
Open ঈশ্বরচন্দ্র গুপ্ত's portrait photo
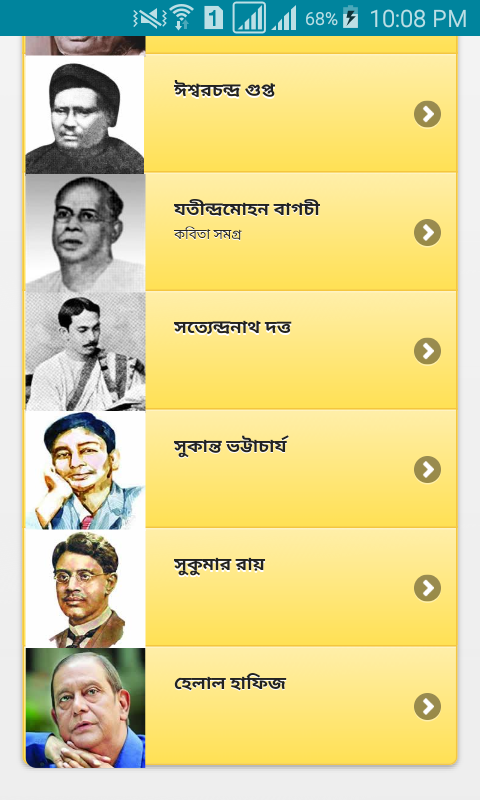(x=85, y=114)
